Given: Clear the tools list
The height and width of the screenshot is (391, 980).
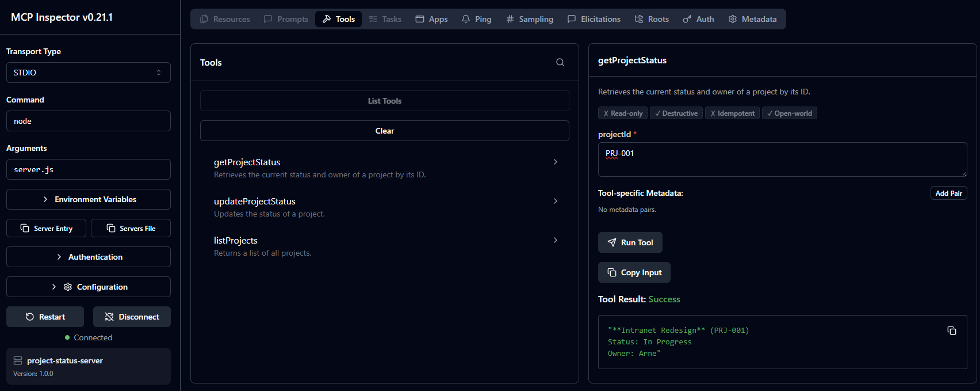Looking at the screenshot, I should (384, 131).
